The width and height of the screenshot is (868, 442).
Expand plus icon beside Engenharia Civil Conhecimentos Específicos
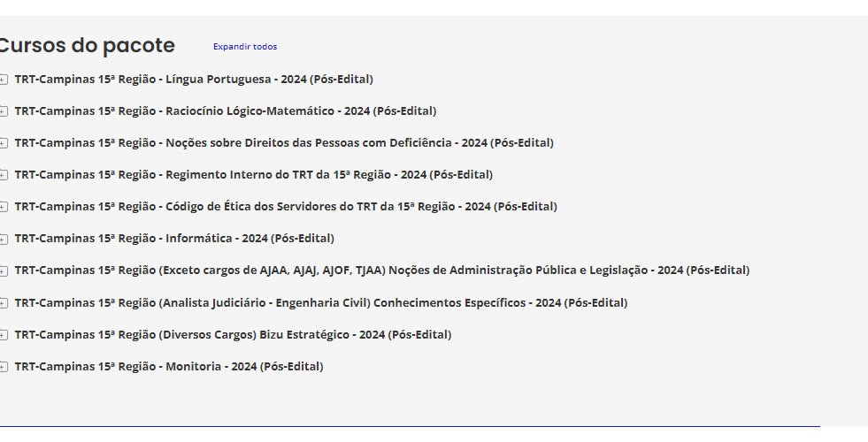[x=3, y=303]
